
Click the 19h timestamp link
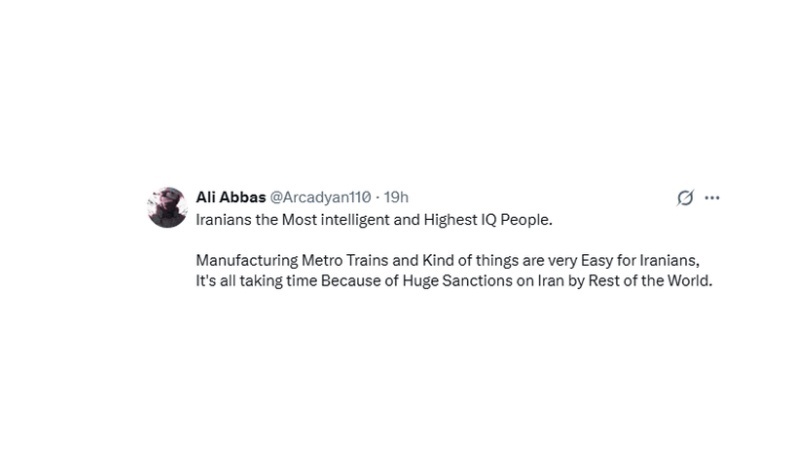pos(396,197)
